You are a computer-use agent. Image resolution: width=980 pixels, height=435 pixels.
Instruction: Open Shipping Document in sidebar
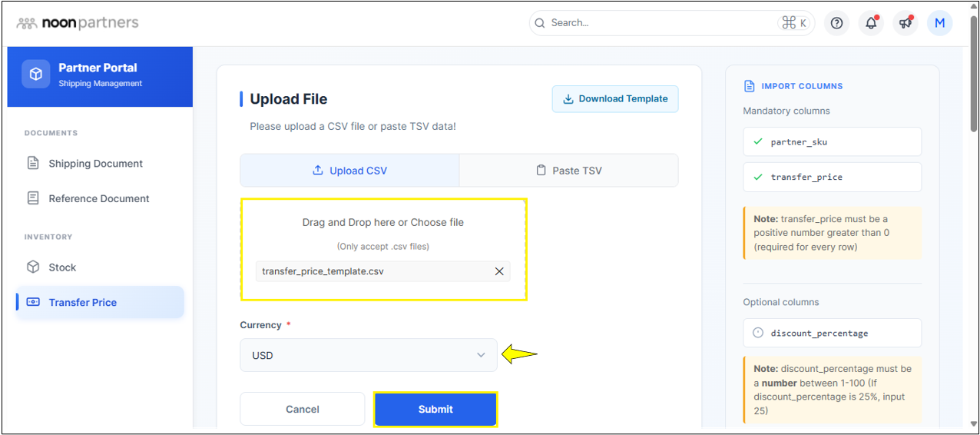coord(95,164)
